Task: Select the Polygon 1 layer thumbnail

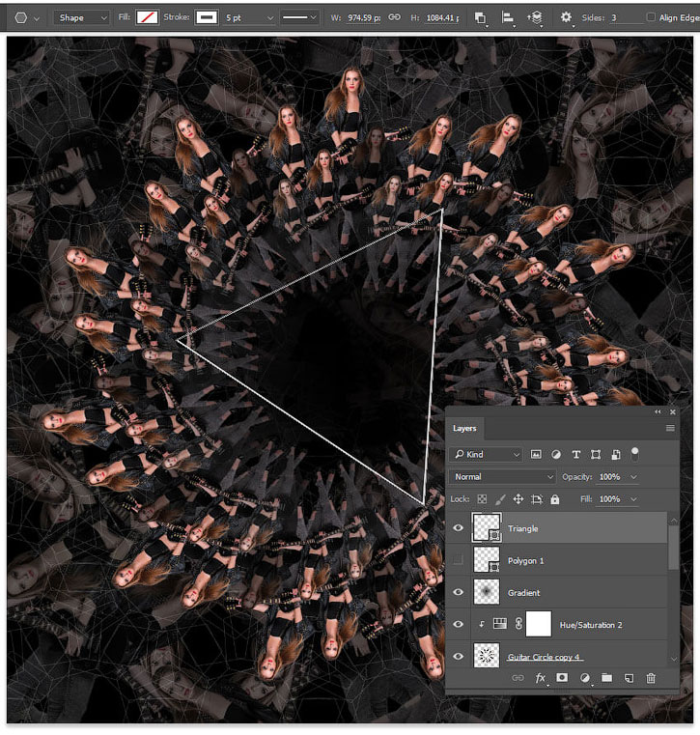Action: pos(487,559)
